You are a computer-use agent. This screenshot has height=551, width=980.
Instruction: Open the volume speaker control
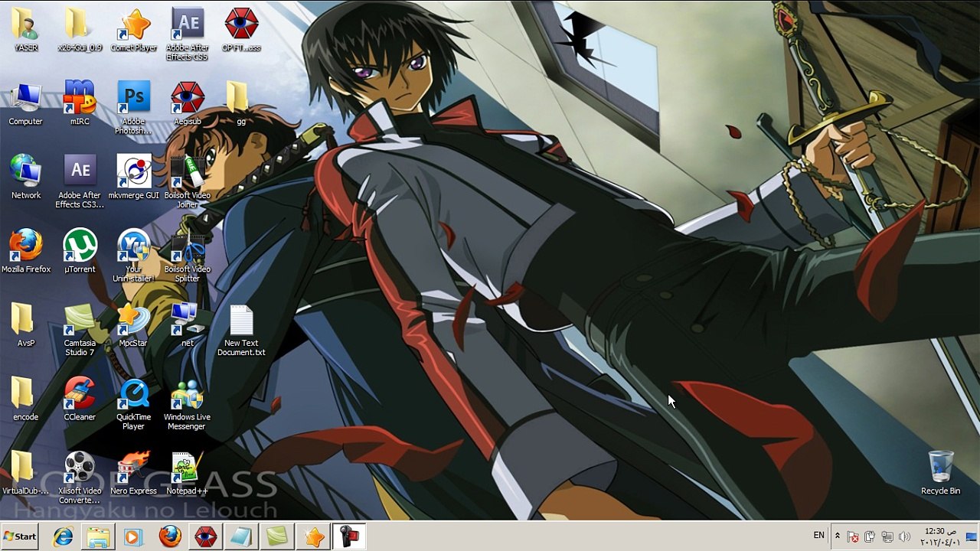(x=904, y=536)
